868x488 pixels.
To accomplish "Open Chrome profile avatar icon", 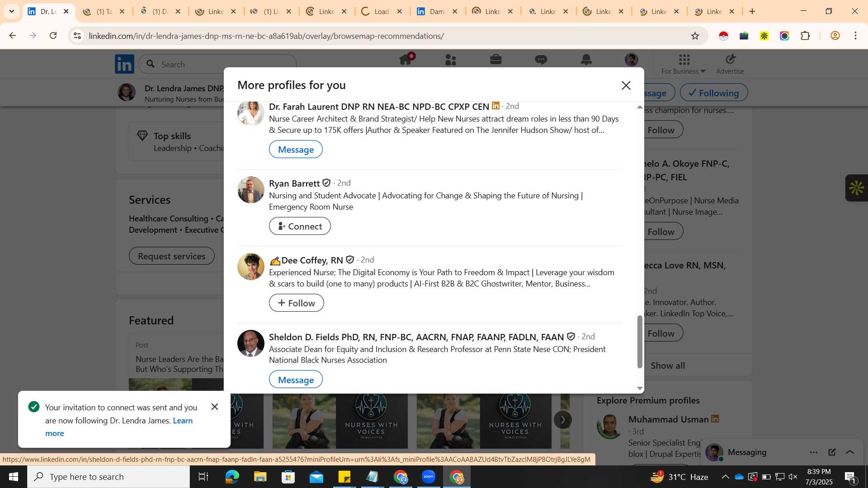I will point(835,36).
